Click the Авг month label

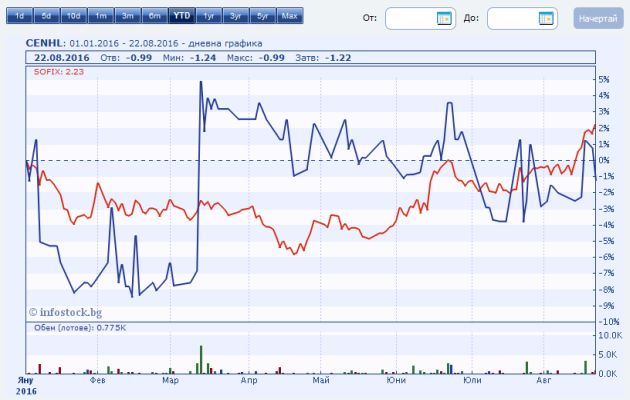tap(544, 380)
